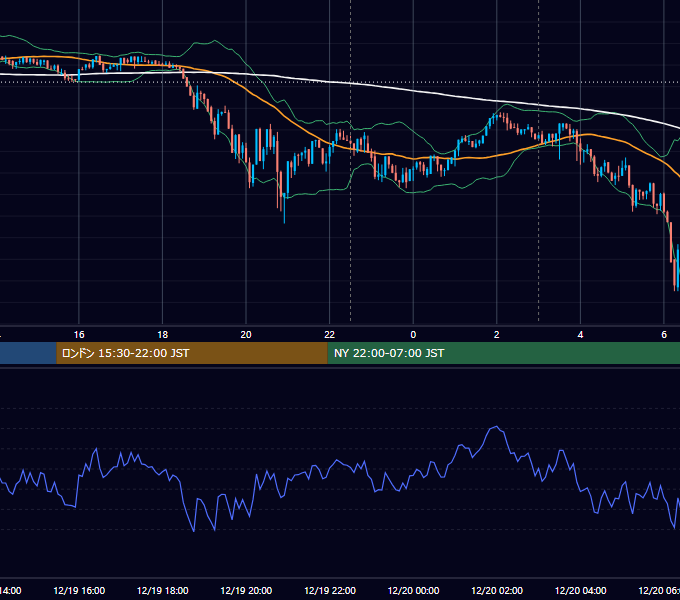Image resolution: width=680 pixels, height=600 pixels.
Task: Click the oscillator peak near 12/20 02:00
Action: (x=496, y=427)
